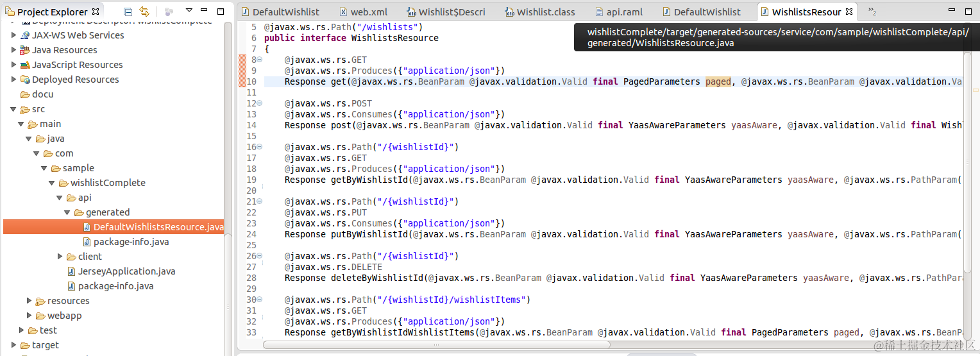
Task: Open DefaultWishlist tab left of web.xml
Action: click(280, 12)
